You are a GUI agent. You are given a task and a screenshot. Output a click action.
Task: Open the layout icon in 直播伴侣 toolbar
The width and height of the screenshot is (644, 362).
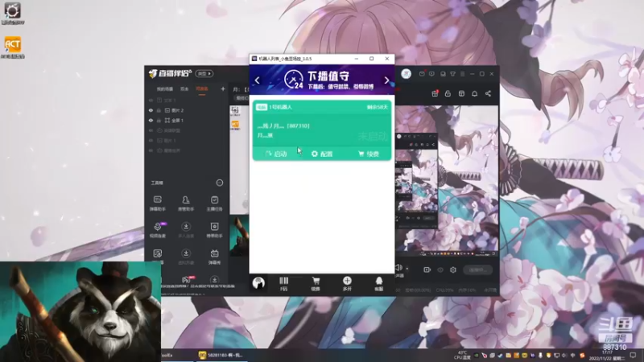pos(461,93)
